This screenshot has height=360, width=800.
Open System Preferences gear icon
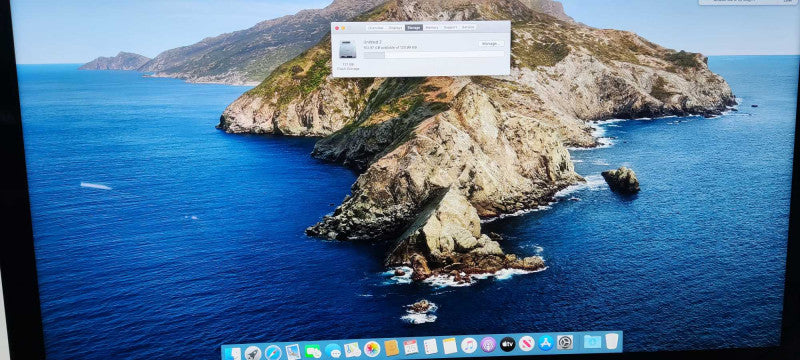(565, 342)
